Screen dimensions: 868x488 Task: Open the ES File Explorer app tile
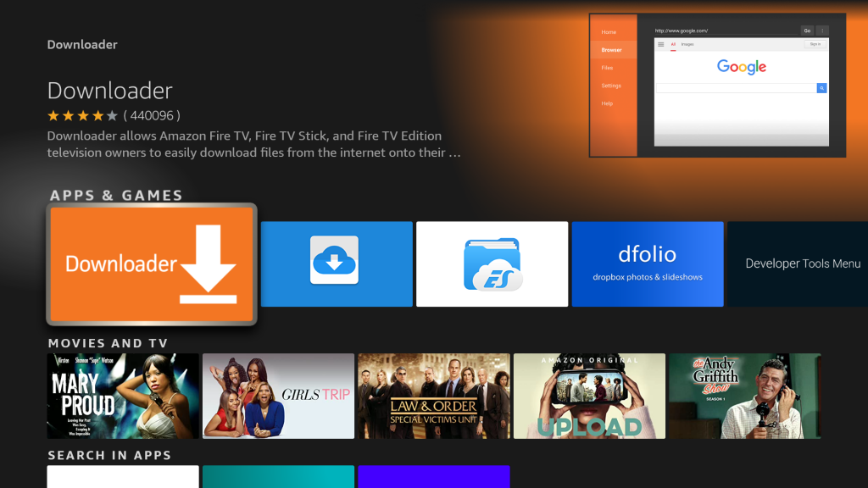click(492, 264)
